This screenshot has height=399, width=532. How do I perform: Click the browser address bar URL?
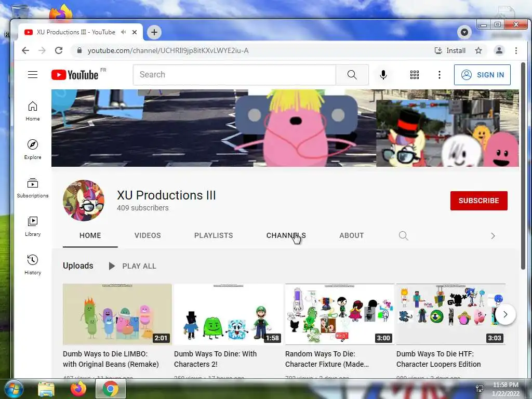168,50
